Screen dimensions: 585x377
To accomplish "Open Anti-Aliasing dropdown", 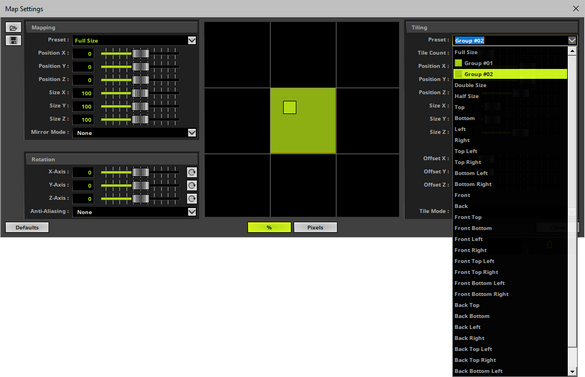I will click(x=192, y=212).
